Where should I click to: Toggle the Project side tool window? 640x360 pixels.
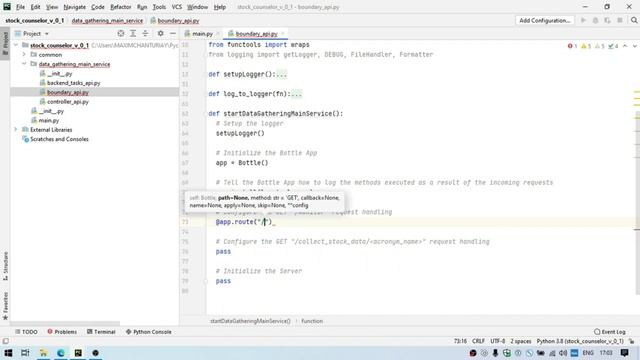[x=5, y=43]
